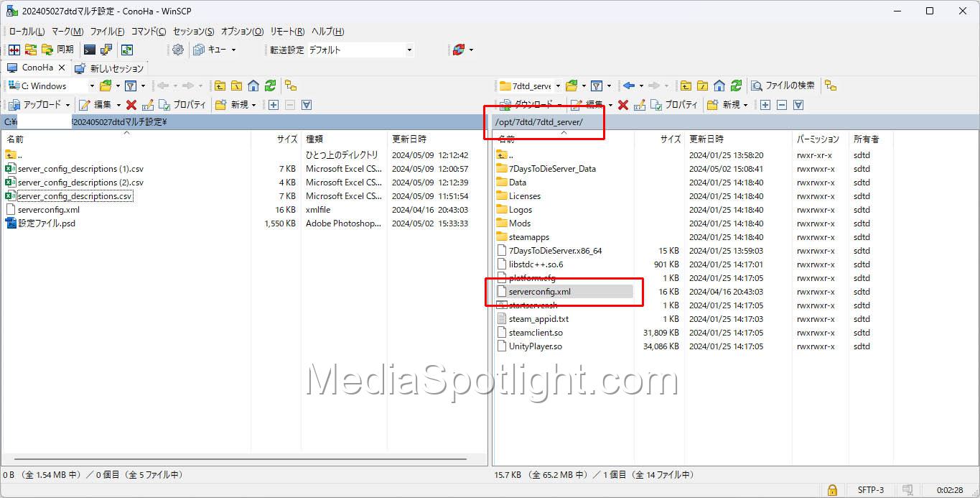Expand the 7dtd_server remote directory dropdown
Image resolution: width=980 pixels, height=498 pixels.
coord(558,86)
